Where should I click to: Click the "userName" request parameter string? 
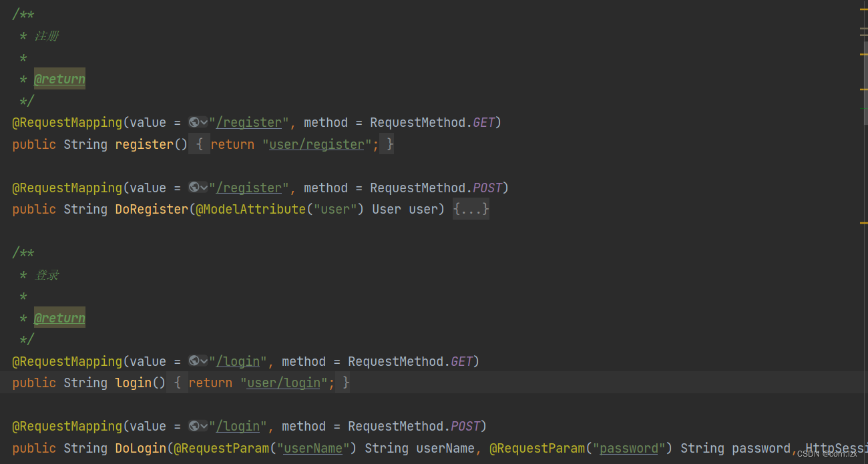click(313, 448)
